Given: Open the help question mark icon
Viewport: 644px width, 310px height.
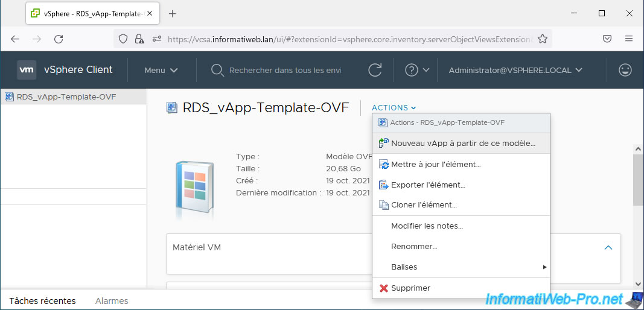Looking at the screenshot, I should click(x=411, y=70).
